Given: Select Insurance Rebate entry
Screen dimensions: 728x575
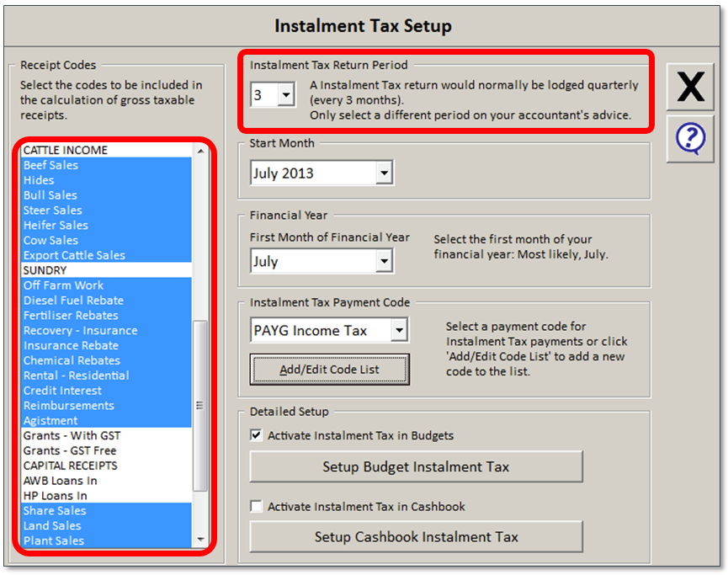Looking at the screenshot, I should 107,345.
